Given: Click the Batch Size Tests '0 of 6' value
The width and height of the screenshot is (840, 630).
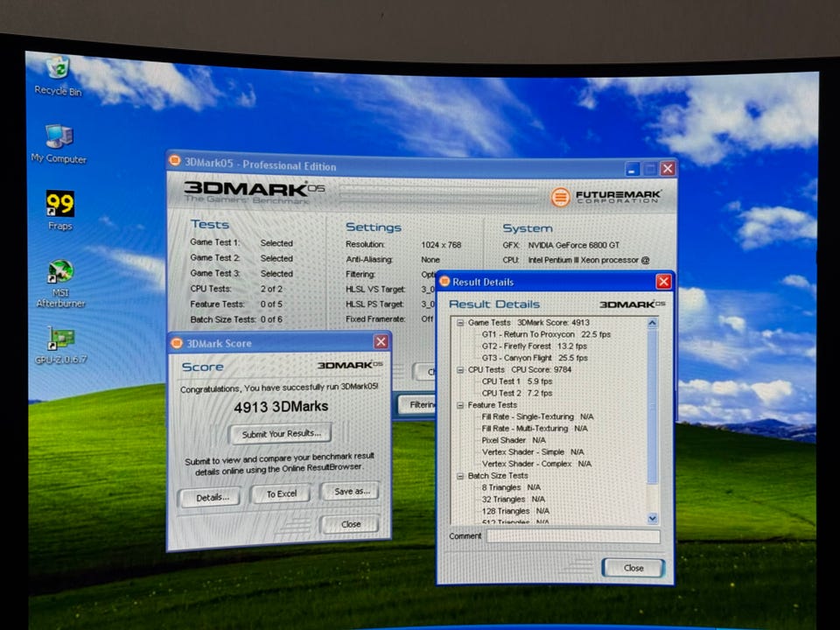Looking at the screenshot, I should [271, 319].
